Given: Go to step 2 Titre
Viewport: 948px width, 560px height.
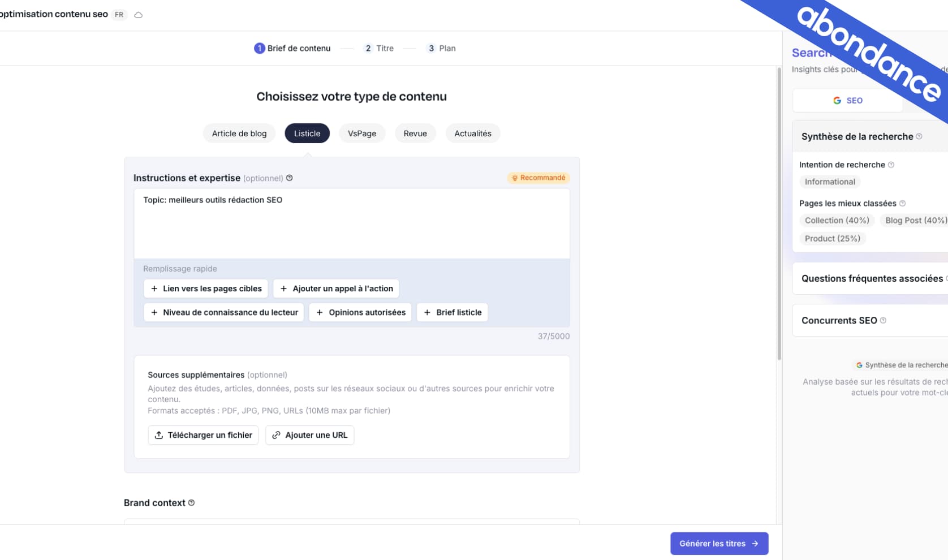Looking at the screenshot, I should (379, 48).
